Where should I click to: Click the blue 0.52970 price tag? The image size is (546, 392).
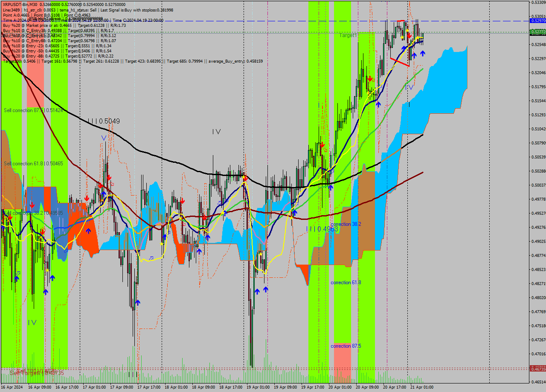[x=537, y=20]
